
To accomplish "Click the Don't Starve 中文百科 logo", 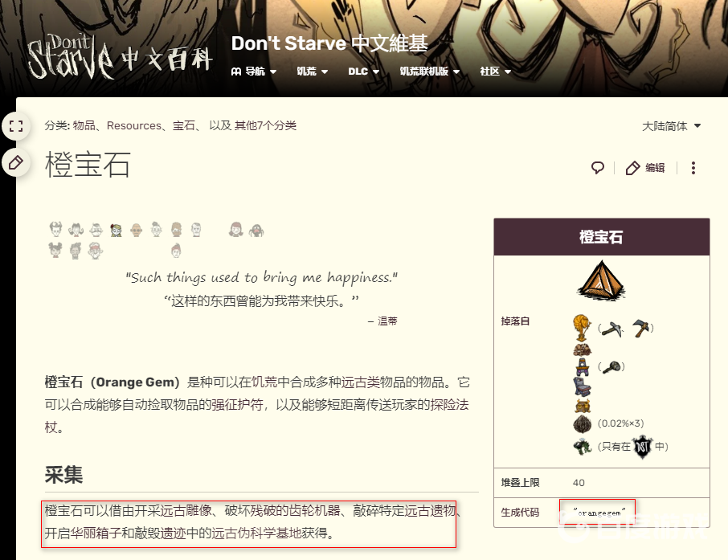I will (x=120, y=57).
